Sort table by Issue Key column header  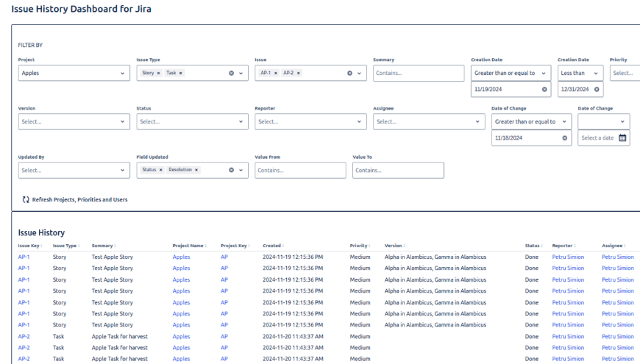[30, 246]
